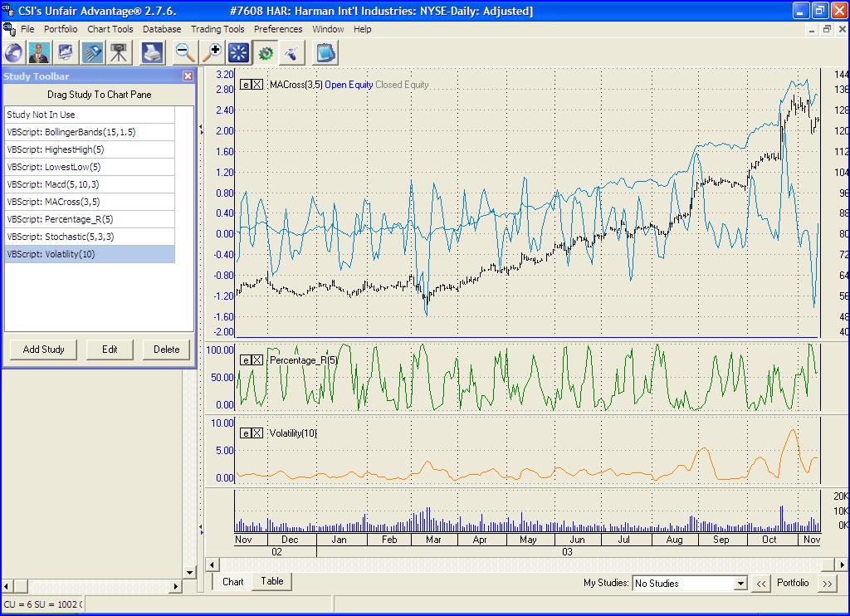The image size is (850, 616).
Task: Click the lower splitter arrow near the volume pane
Action: coord(201,529)
